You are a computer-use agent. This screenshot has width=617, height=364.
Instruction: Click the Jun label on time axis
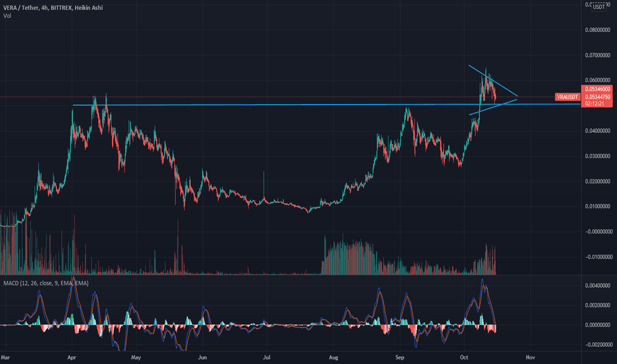pos(203,357)
